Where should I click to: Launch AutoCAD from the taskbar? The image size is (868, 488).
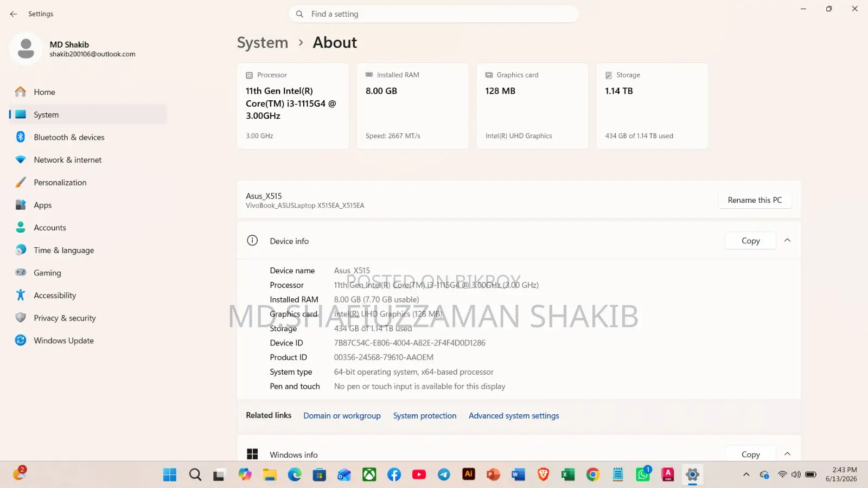[668, 475]
